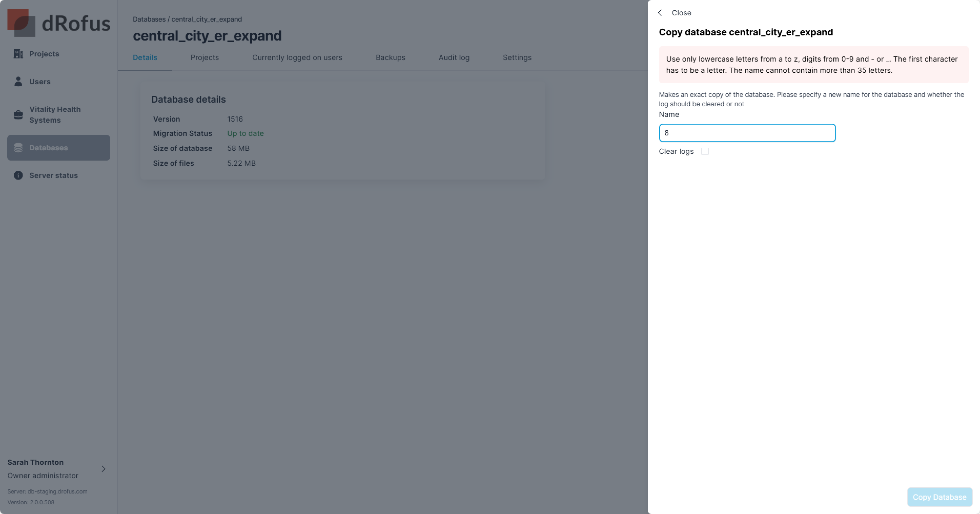The image size is (980, 514).
Task: Open the Projects tab
Action: coord(205,57)
